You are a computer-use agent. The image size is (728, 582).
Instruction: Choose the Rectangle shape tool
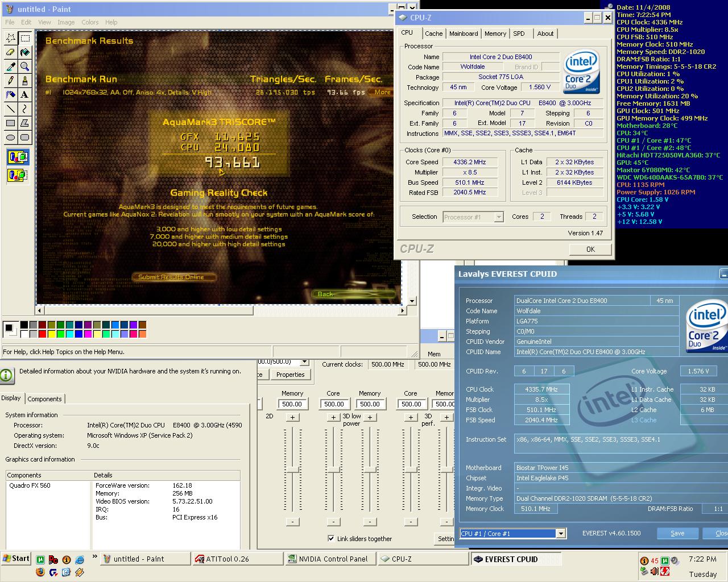pos(10,123)
